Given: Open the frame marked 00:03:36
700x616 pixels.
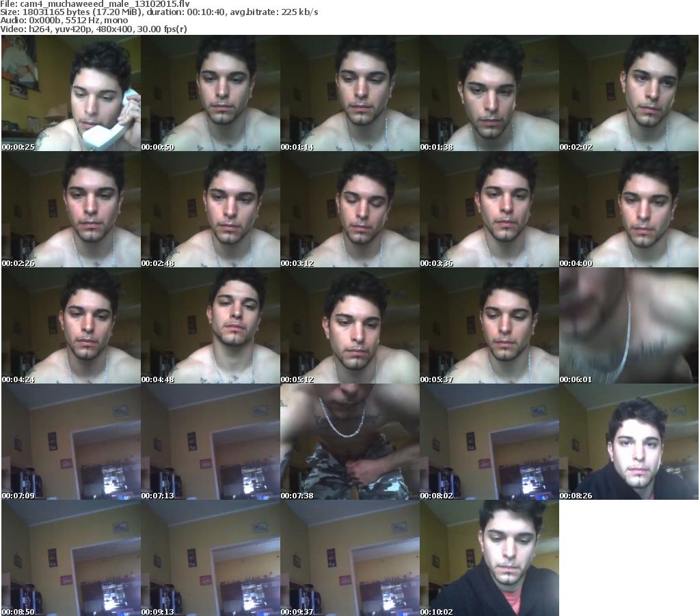Looking at the screenshot, I should (489, 209).
